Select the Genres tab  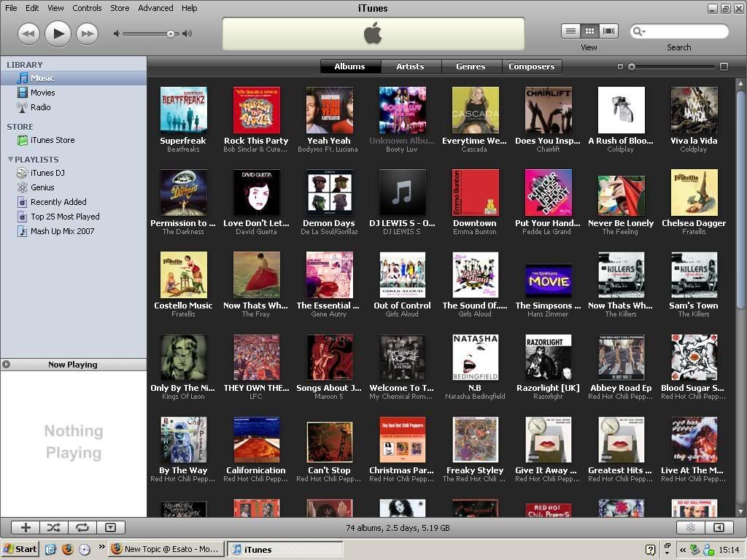(471, 66)
